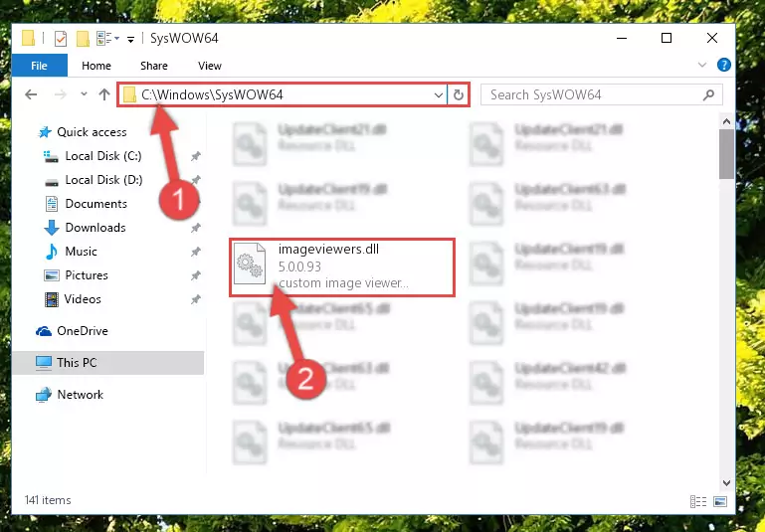
Task: Click the pin icon beside Music
Action: (x=196, y=252)
